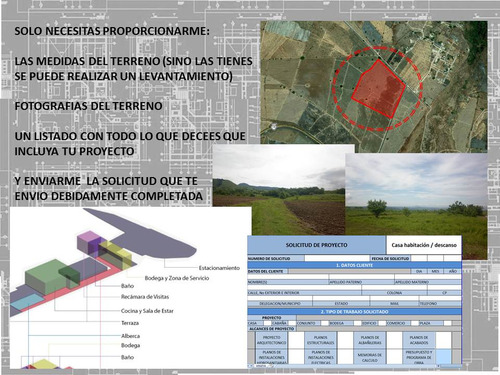Click the 'Recámara de Visitas' label
500x375 pixels.
click(x=145, y=297)
